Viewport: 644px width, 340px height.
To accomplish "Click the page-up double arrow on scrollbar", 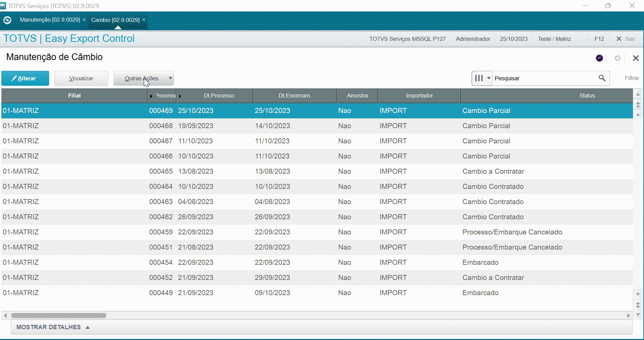I will pyautogui.click(x=638, y=105).
